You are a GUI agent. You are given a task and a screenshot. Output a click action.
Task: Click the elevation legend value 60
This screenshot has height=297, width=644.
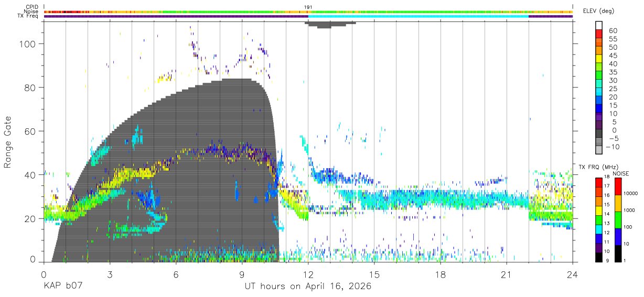612,31
